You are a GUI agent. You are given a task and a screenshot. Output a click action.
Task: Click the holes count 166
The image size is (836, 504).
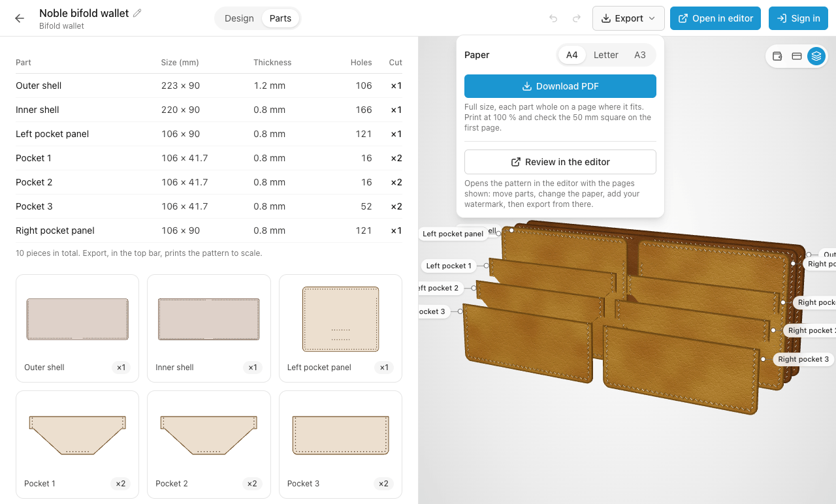(x=364, y=110)
